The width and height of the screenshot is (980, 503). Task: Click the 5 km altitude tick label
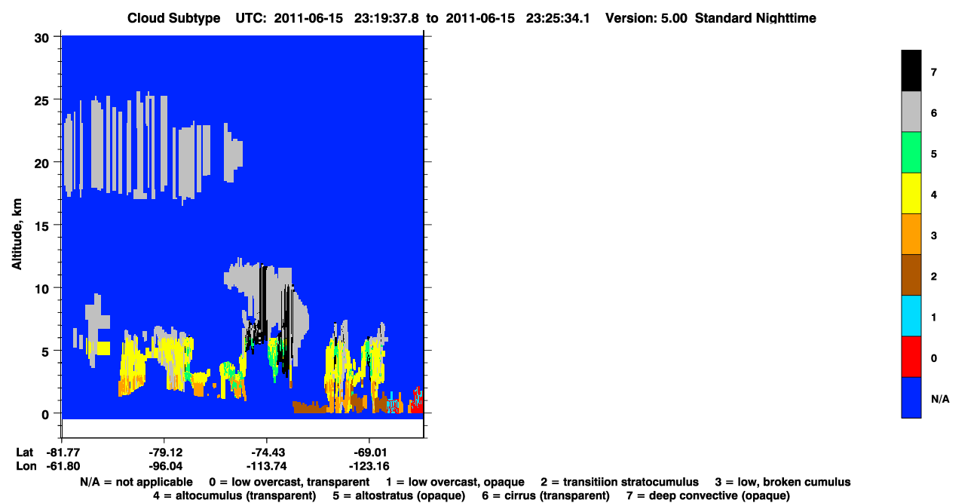tap(47, 351)
